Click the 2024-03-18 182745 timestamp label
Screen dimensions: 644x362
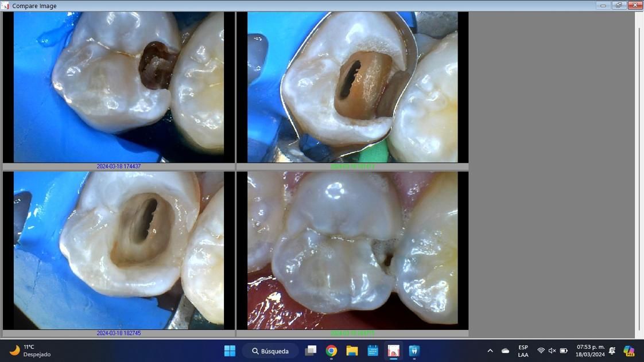[119, 333]
